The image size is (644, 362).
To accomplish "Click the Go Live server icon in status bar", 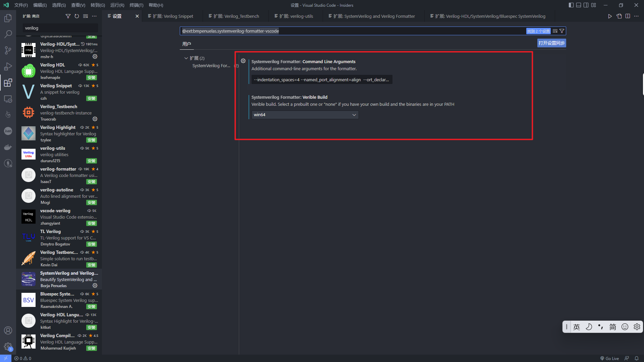I will click(609, 358).
